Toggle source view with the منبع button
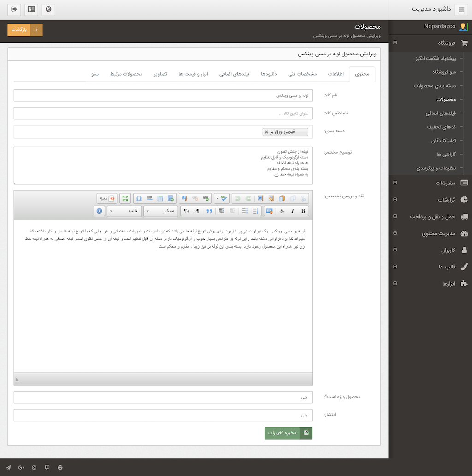 coord(107,198)
